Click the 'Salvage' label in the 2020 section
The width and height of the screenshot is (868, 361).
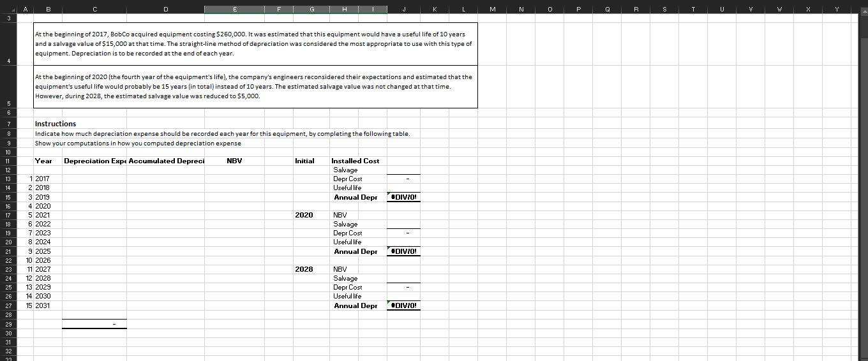click(x=345, y=224)
